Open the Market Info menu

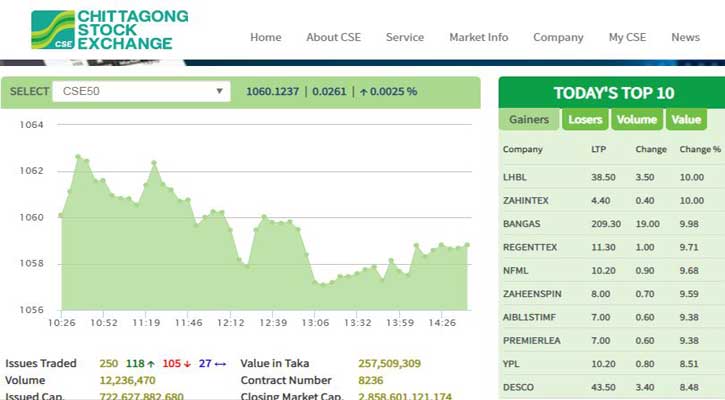tap(479, 37)
